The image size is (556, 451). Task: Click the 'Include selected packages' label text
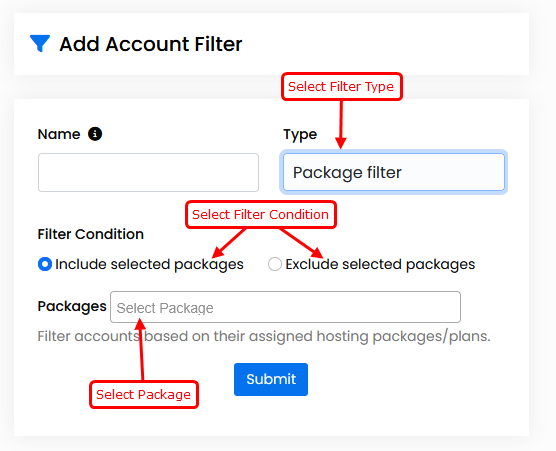(149, 265)
